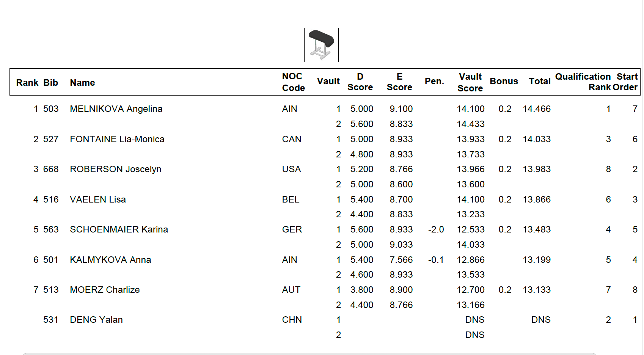Viewport: 644px width, 355px height.
Task: Click the CHN country code
Action: pos(292,320)
